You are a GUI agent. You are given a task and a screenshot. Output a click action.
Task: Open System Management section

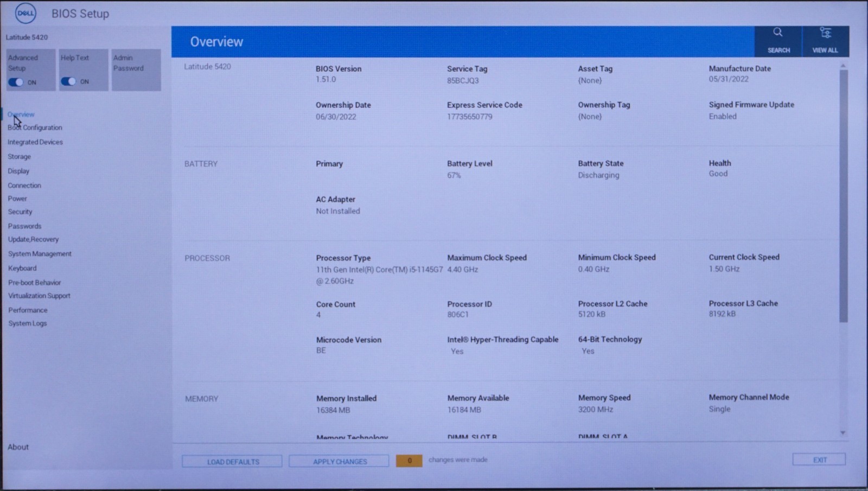(x=40, y=253)
